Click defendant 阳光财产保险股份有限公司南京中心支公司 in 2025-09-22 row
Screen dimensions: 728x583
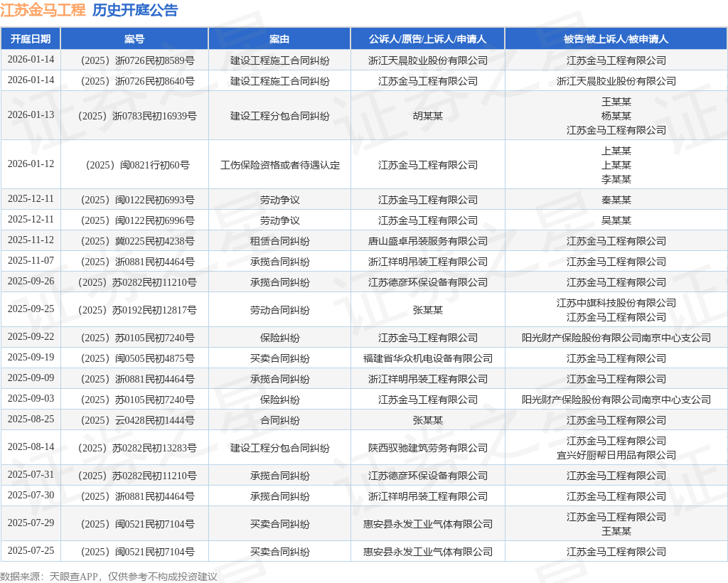point(616,338)
